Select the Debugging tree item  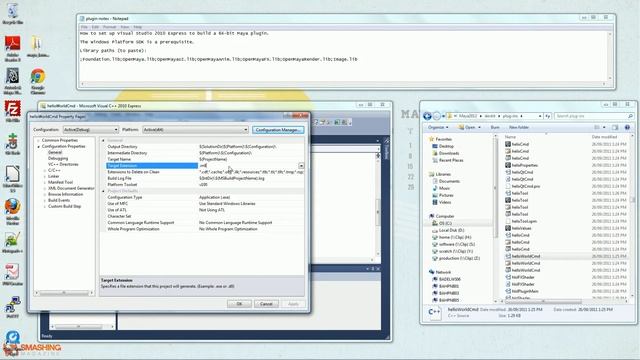point(58,158)
